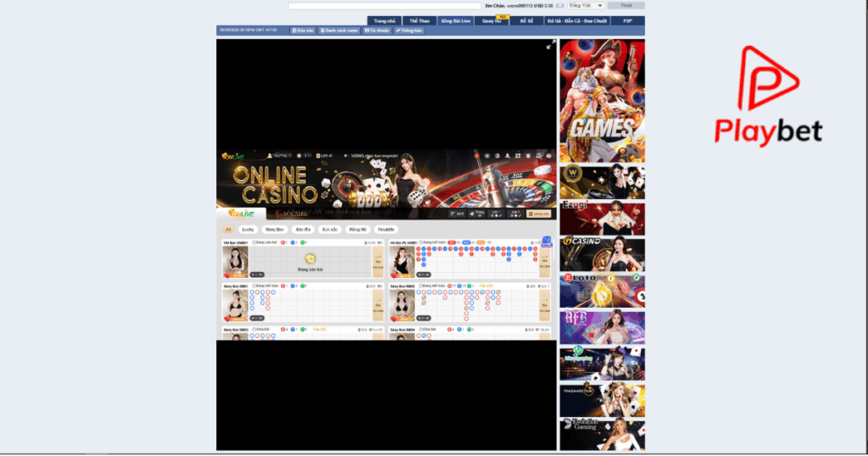Switch to the Solaire lobby tab

292,214
